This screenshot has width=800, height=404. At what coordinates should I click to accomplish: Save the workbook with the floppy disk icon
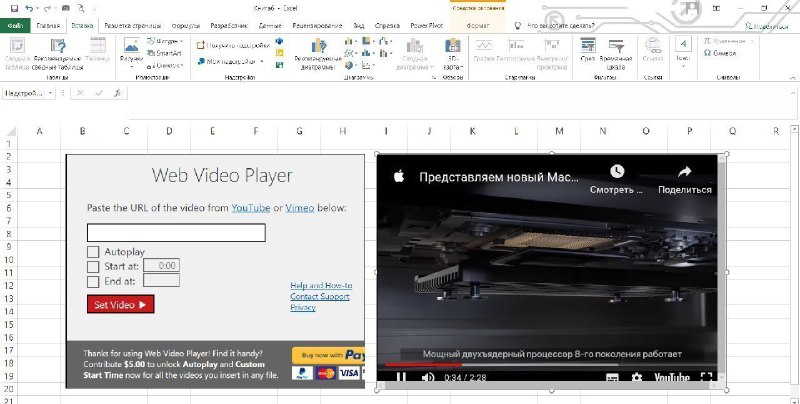(14, 9)
